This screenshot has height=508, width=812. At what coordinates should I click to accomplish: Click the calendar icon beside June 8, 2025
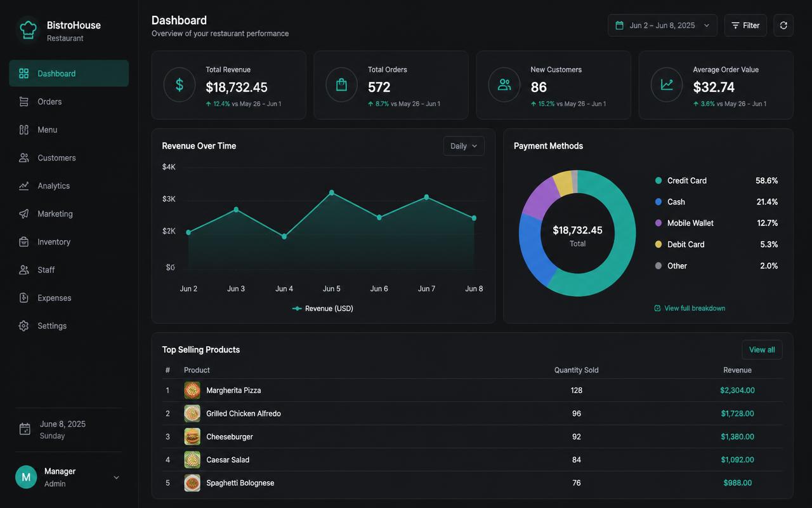point(25,429)
